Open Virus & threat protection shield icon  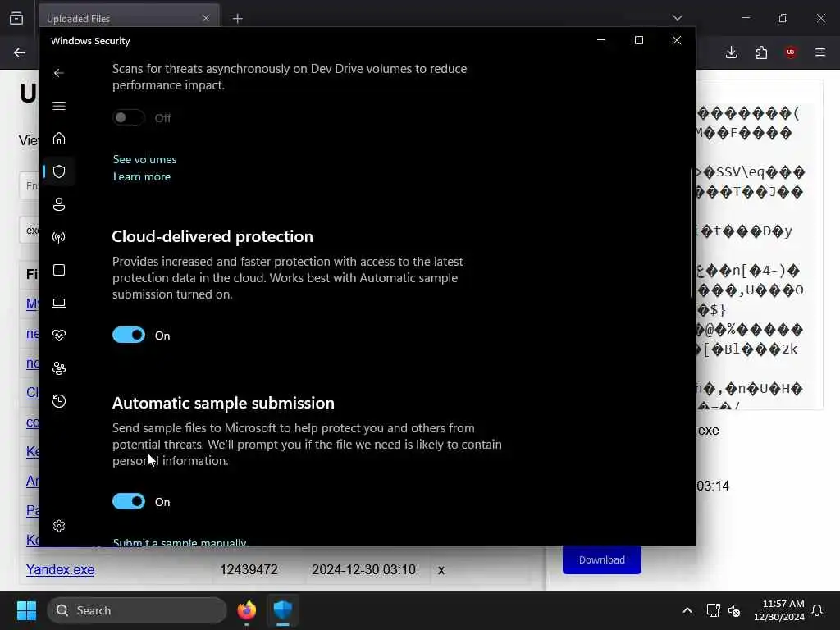coord(59,171)
